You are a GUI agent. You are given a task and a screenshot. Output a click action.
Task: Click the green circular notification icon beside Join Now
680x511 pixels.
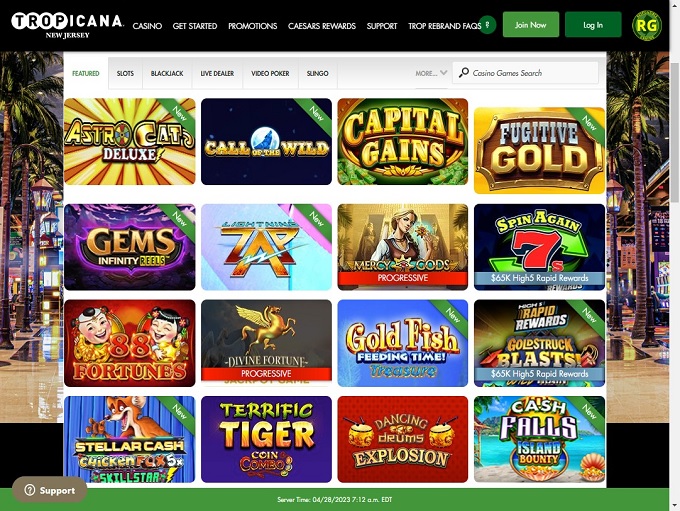487,25
